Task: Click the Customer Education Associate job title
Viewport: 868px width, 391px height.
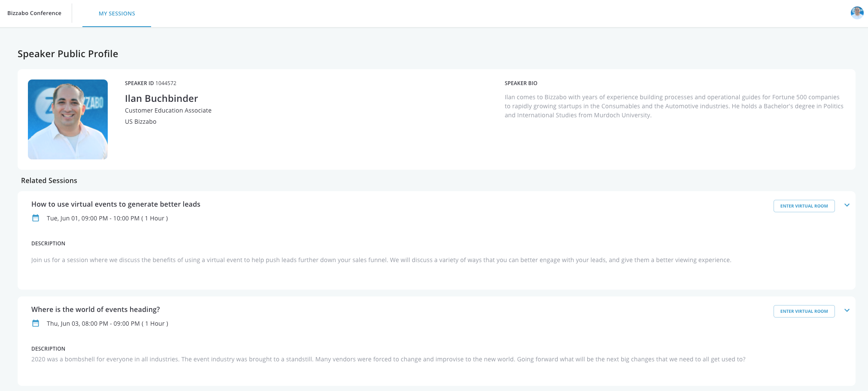Action: pyautogui.click(x=168, y=110)
